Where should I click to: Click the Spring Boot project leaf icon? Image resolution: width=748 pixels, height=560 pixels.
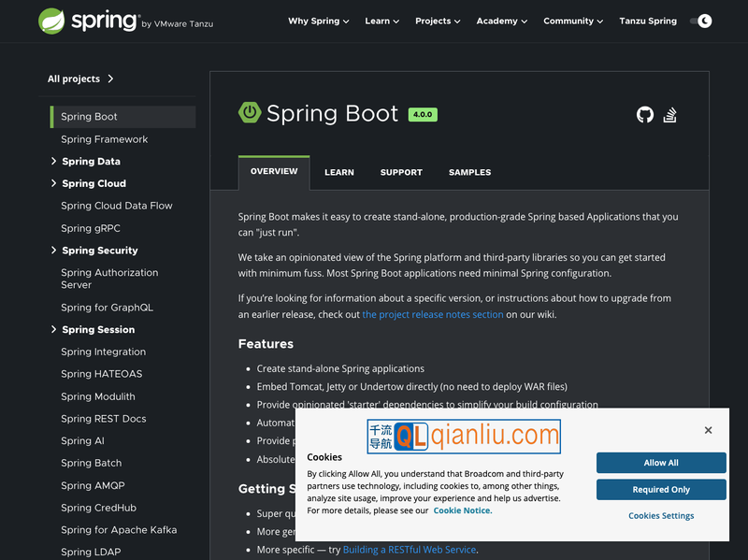[x=249, y=113]
